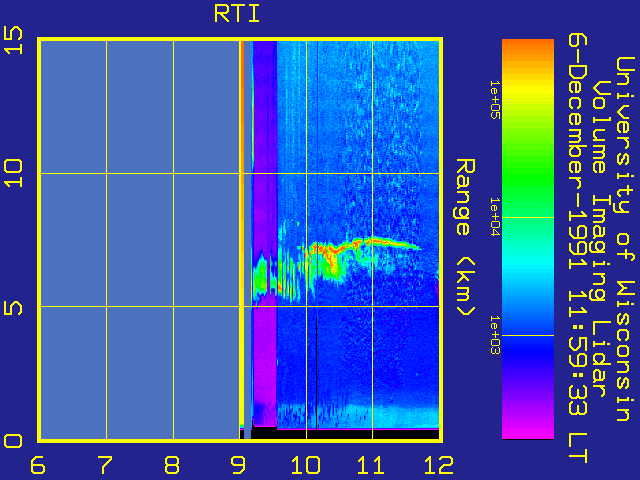Image resolution: width=640 pixels, height=480 pixels.
Task: Click the 1e+04 colorbar label
Action: 495,217
